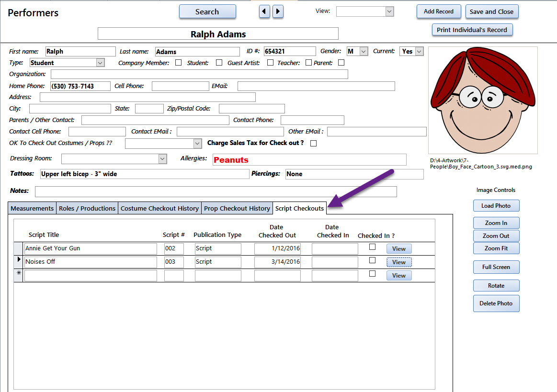Click the Piercings field
557x392 pixels.
point(354,174)
